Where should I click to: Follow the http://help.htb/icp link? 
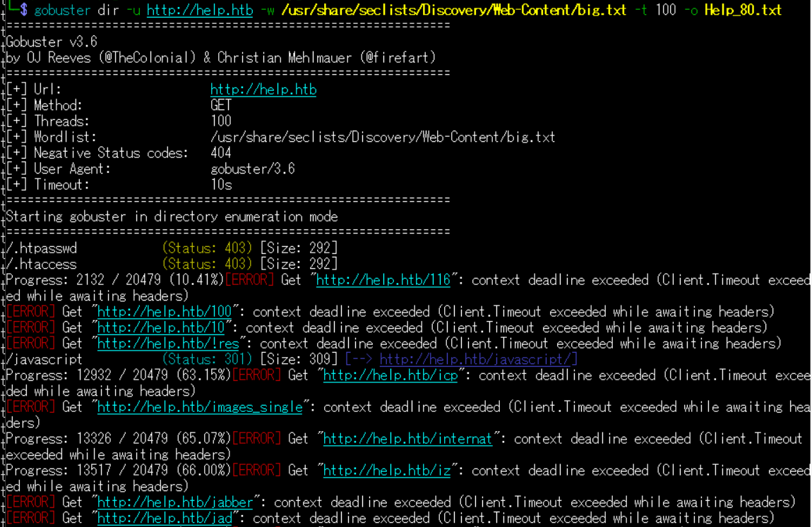[390, 375]
